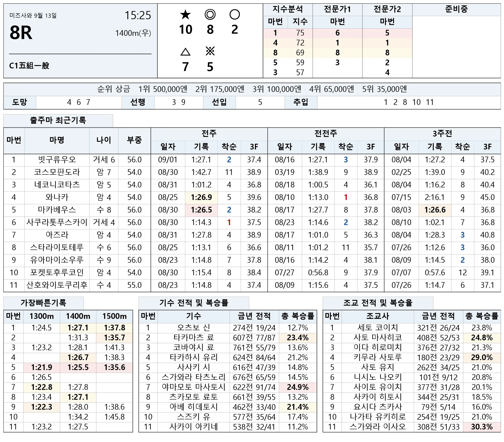Click the 도망 running style label
The height and width of the screenshot is (442, 504).
[20, 102]
